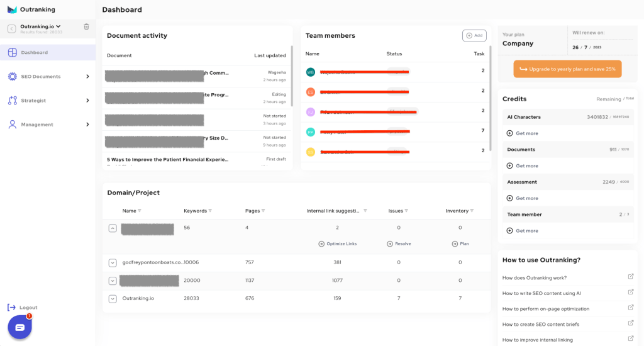
Task: Click the plus icon for Documents Get more
Action: (509, 165)
